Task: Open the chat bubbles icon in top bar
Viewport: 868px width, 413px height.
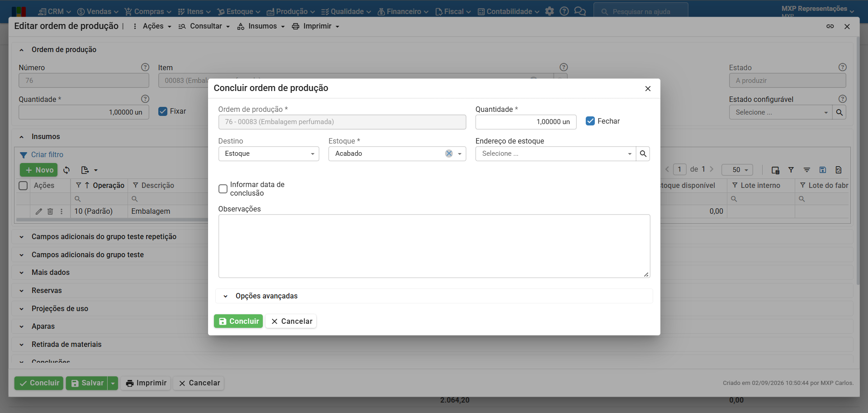Action: [x=579, y=11]
